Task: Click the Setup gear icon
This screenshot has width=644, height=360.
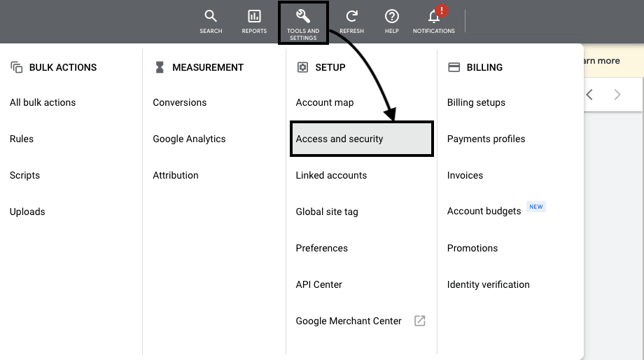Action: tap(302, 67)
